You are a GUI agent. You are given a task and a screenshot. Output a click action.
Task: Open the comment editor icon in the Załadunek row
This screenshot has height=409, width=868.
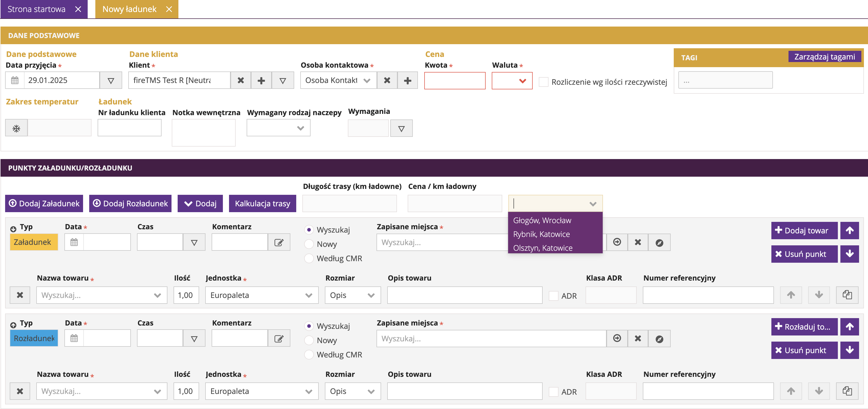(279, 242)
